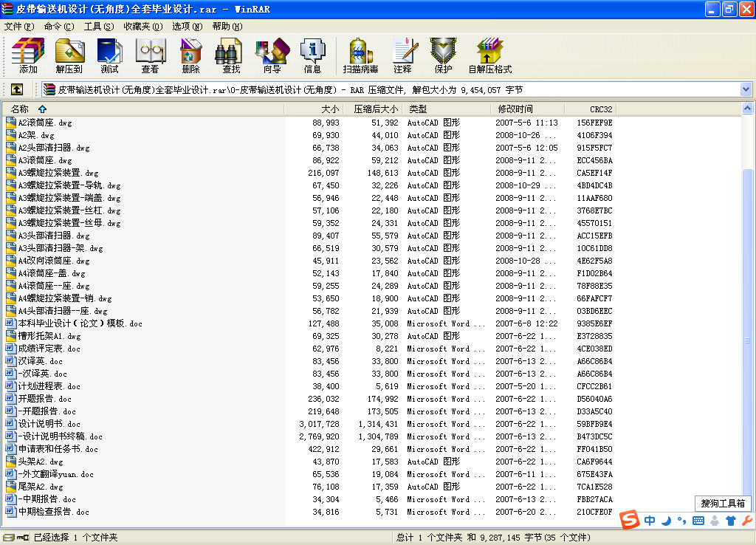Start 扫描病毒 virus scan icon
Viewport: 756px width, 545px height.
[360, 55]
